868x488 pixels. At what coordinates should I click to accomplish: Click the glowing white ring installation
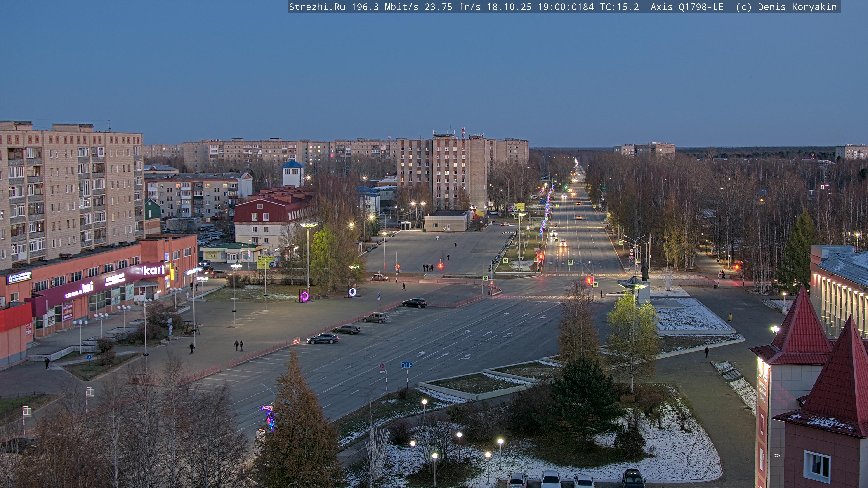pos(352,292)
